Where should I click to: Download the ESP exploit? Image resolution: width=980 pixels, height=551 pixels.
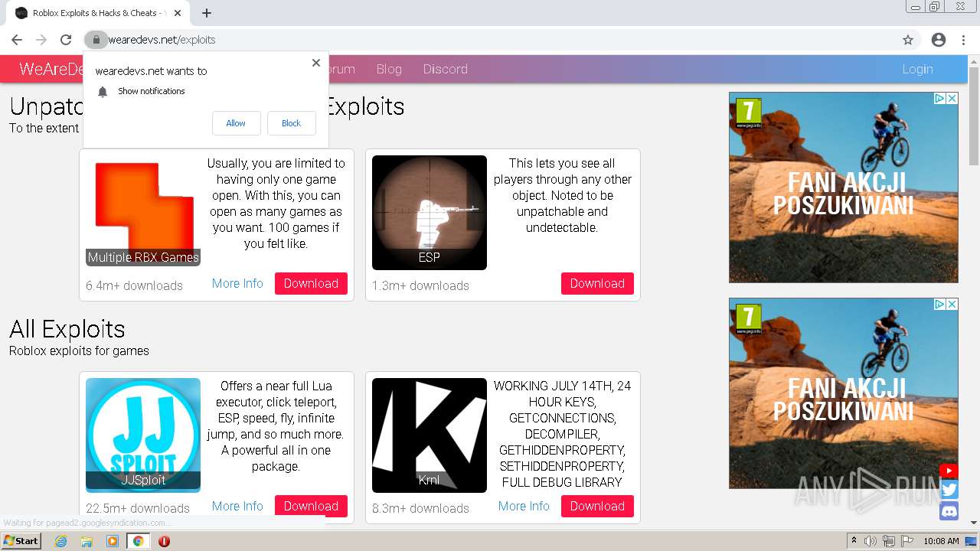[597, 283]
